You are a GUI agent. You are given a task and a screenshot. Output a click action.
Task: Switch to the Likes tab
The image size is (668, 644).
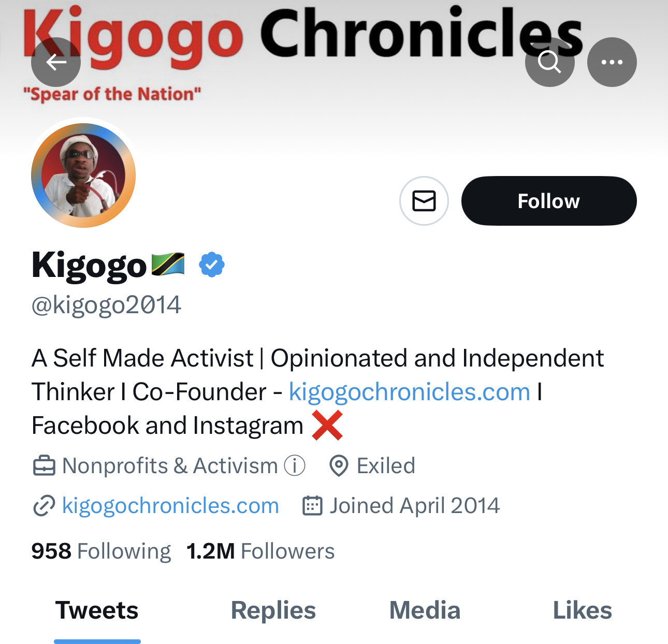pos(582,610)
